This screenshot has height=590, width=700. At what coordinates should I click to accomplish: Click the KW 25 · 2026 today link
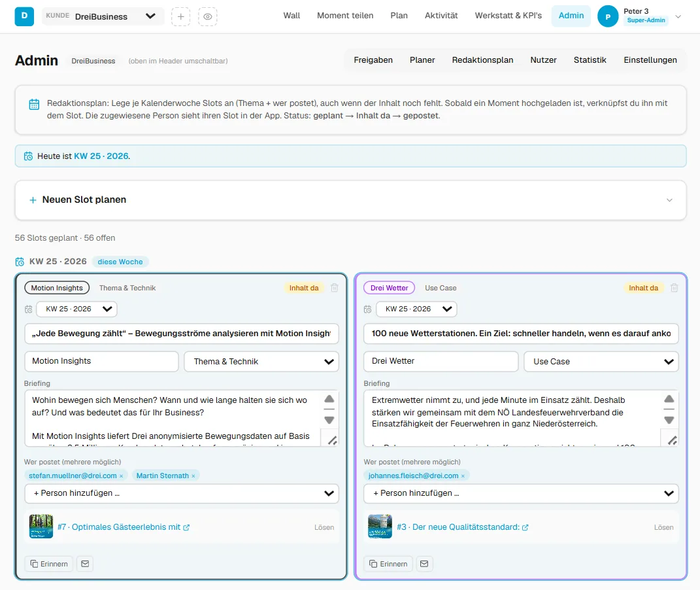[x=101, y=156]
